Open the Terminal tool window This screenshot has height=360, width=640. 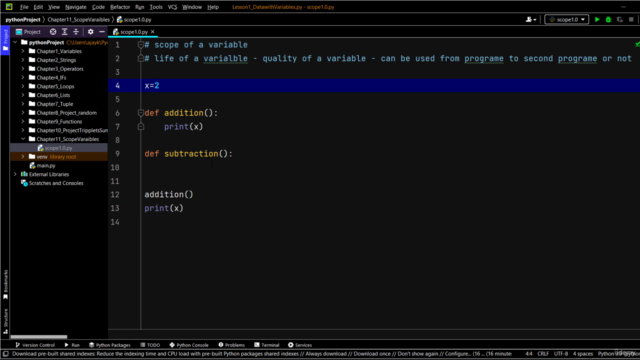[x=267, y=345]
